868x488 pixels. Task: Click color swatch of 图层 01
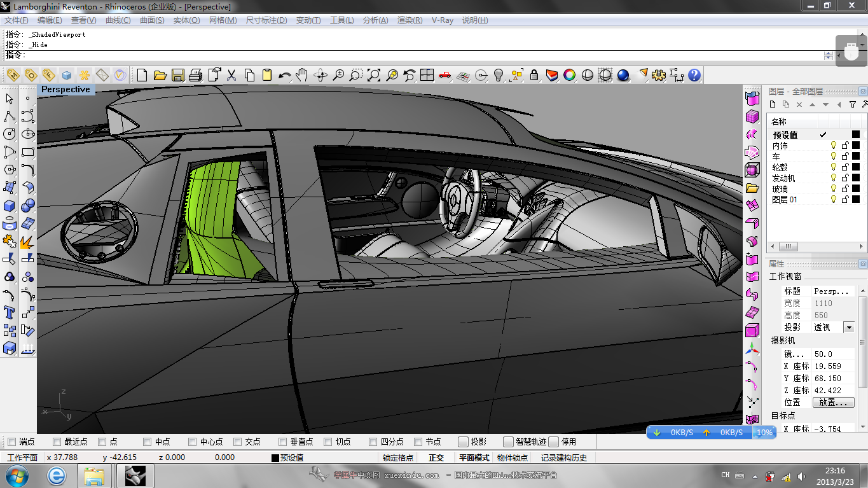(856, 200)
